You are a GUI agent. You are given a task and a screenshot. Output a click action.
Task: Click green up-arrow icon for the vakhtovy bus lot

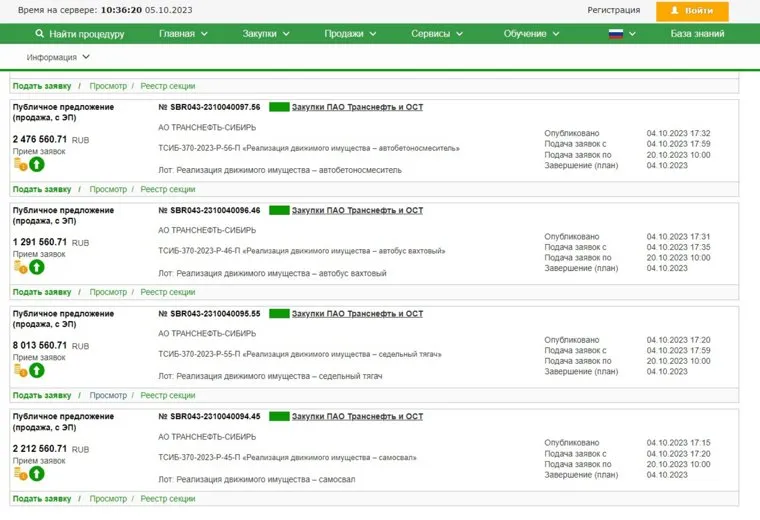pos(37,267)
